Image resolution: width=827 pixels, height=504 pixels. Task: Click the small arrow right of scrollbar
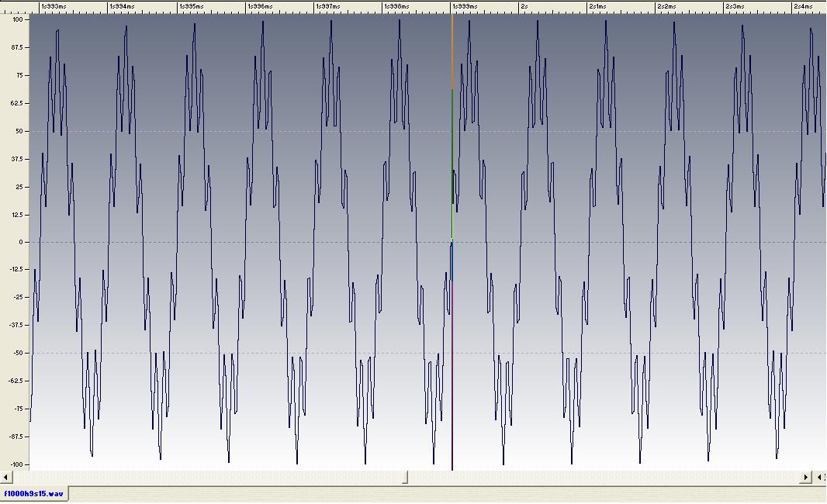(819, 477)
